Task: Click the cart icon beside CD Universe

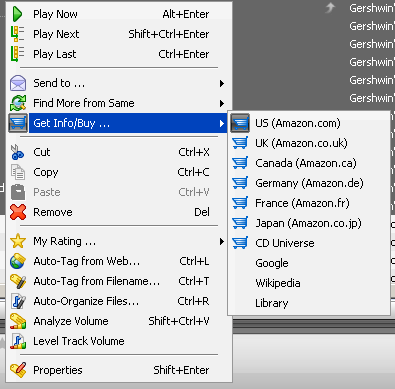Action: (240, 243)
